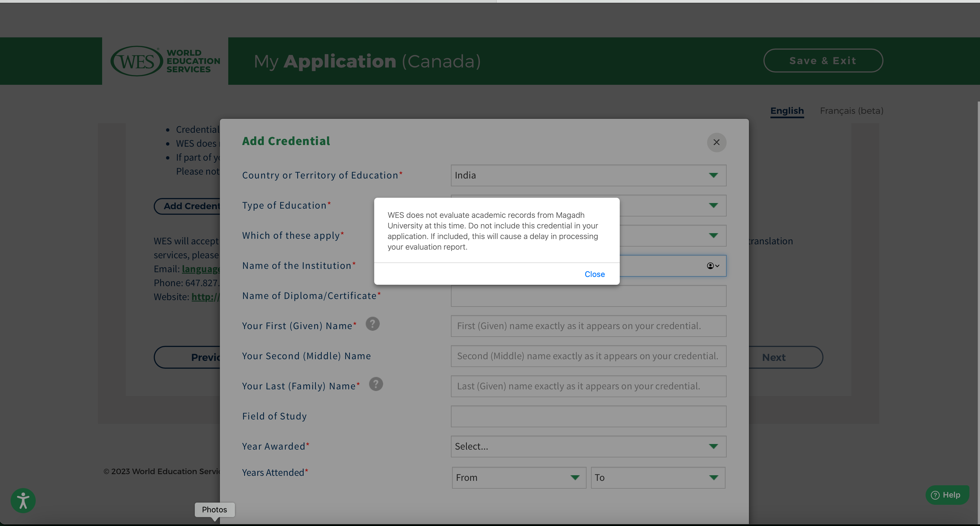
Task: Close the Add Credential modal with X
Action: tap(716, 142)
